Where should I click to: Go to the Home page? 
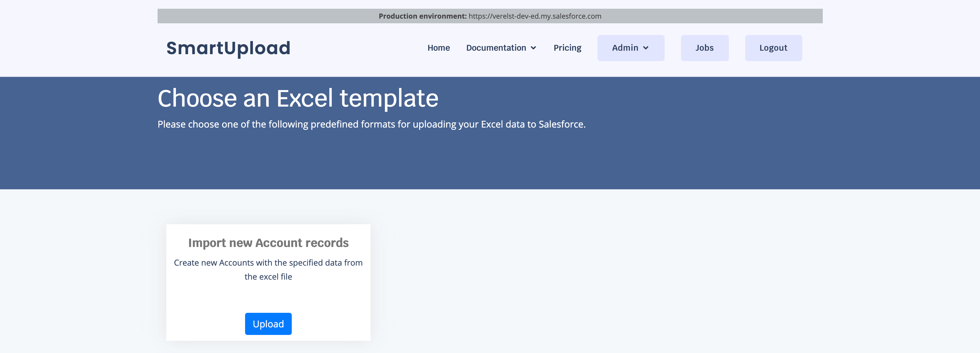(x=438, y=48)
